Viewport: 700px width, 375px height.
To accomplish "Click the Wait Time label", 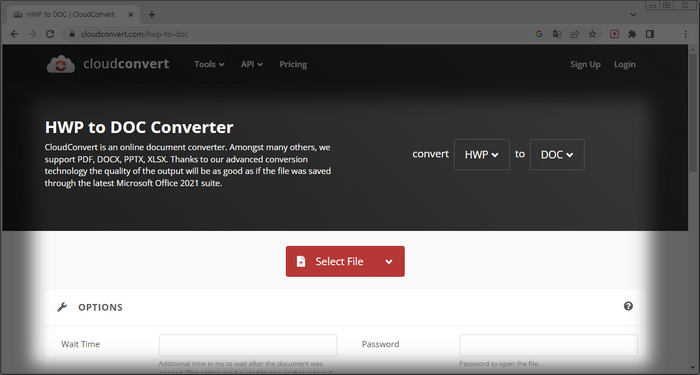I will (x=80, y=344).
